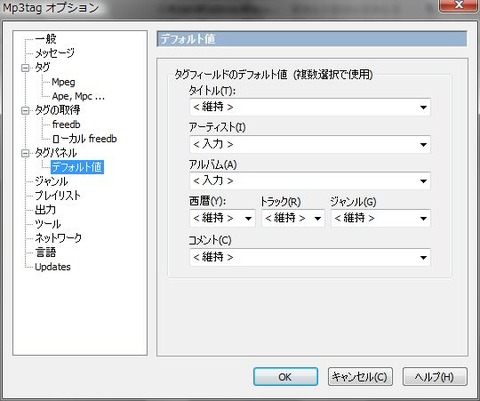
Task: Open the 言語 options page
Action: [45, 252]
